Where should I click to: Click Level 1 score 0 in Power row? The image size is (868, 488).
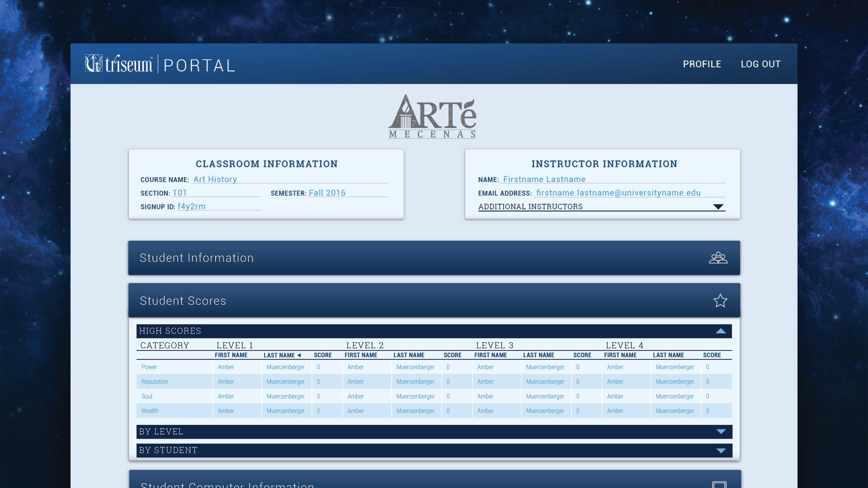click(x=318, y=367)
